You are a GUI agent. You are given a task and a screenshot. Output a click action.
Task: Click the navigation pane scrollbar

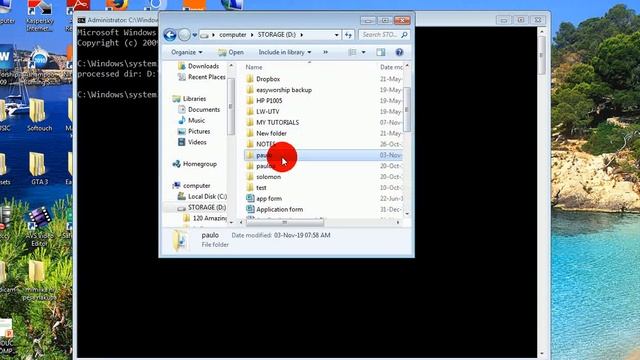click(231, 106)
